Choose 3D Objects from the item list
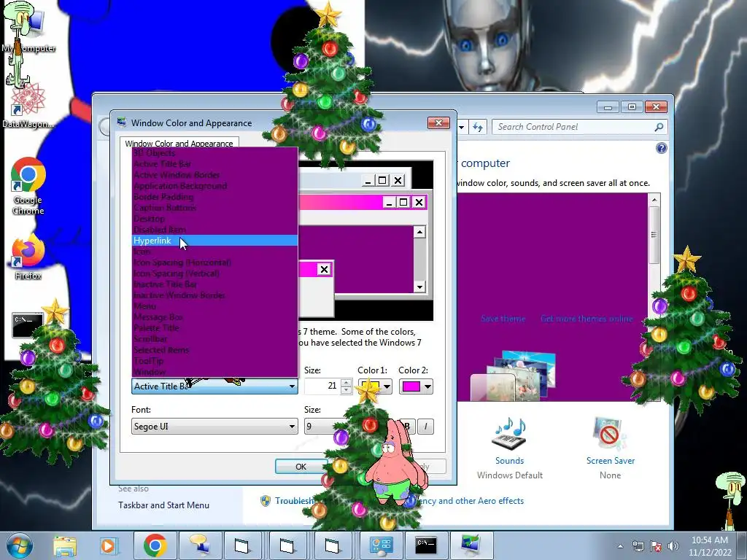 [215, 153]
